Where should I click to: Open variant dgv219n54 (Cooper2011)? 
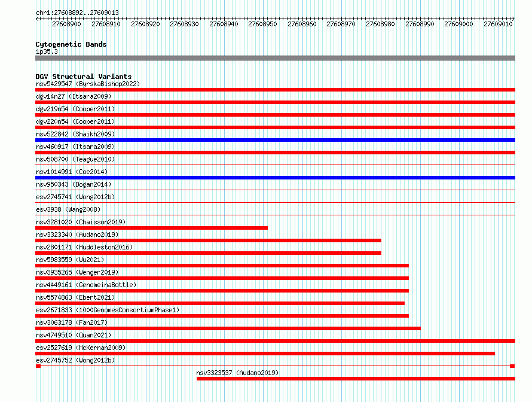pyautogui.click(x=75, y=109)
